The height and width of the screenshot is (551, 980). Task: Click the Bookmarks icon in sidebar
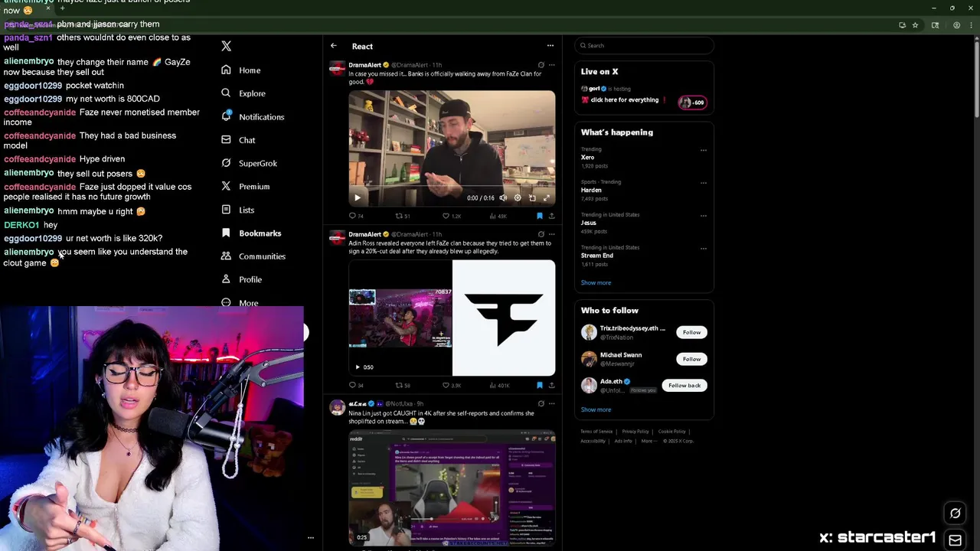pyautogui.click(x=226, y=233)
